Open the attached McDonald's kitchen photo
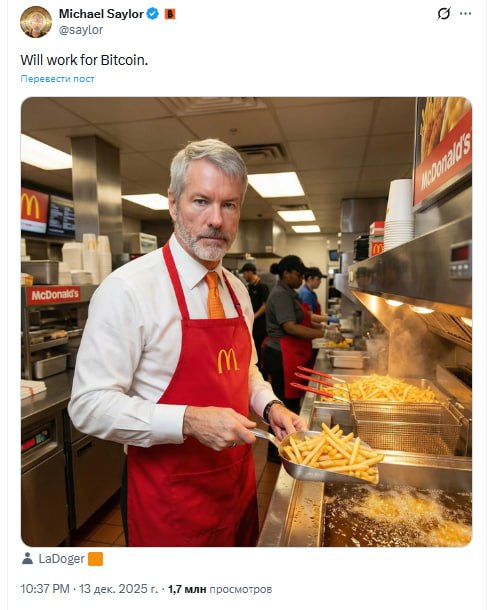496x610 pixels. 246,322
